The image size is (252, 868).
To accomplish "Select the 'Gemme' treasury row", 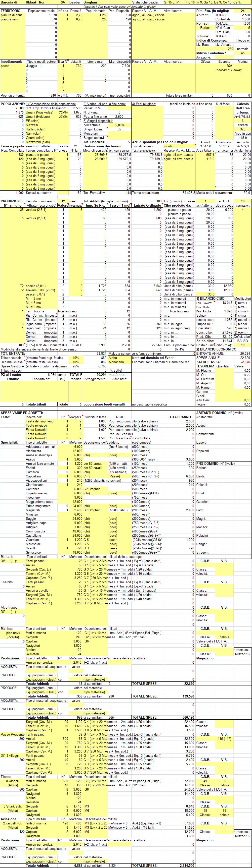I will click(202, 392).
